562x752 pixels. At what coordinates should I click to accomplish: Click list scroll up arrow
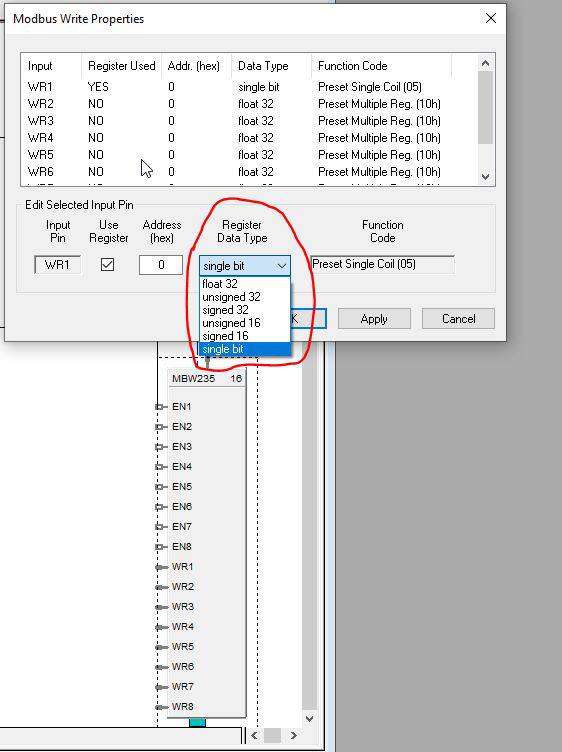(485, 63)
